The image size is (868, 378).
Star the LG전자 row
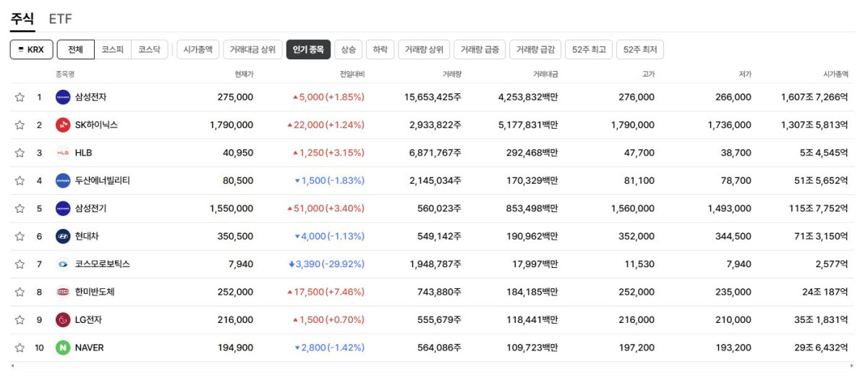click(x=20, y=320)
